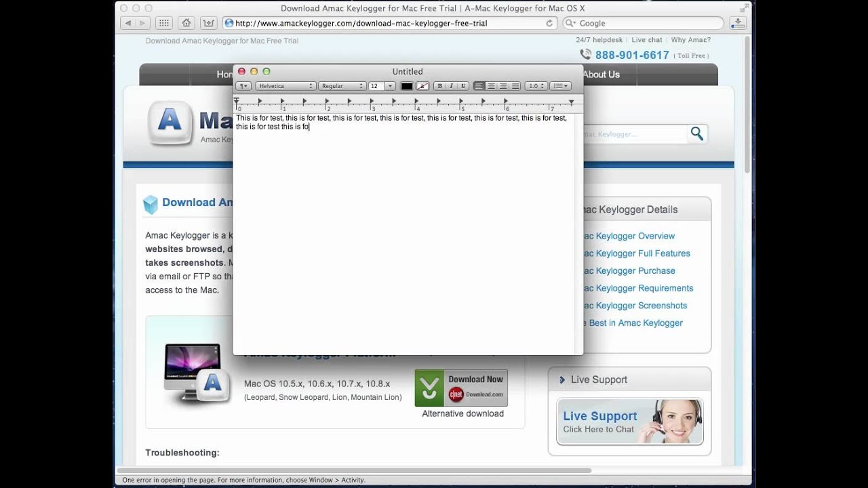Open the Helvetica font family dropdown

[x=285, y=86]
